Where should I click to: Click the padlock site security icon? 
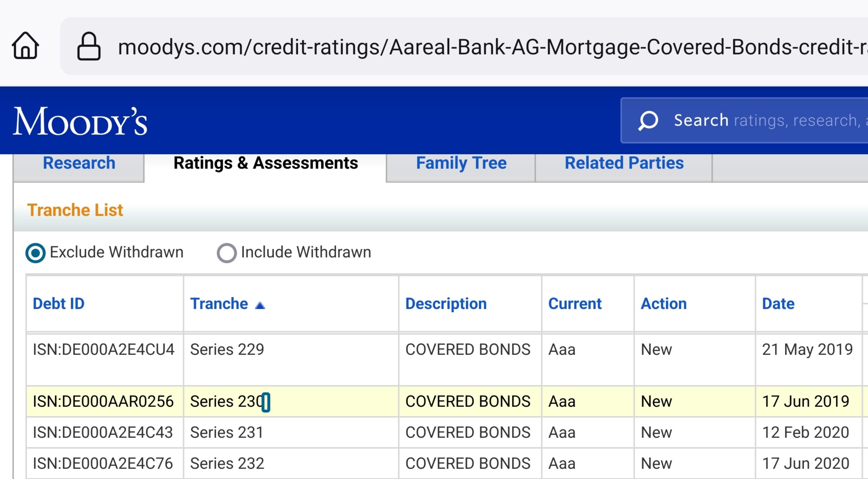pos(88,46)
